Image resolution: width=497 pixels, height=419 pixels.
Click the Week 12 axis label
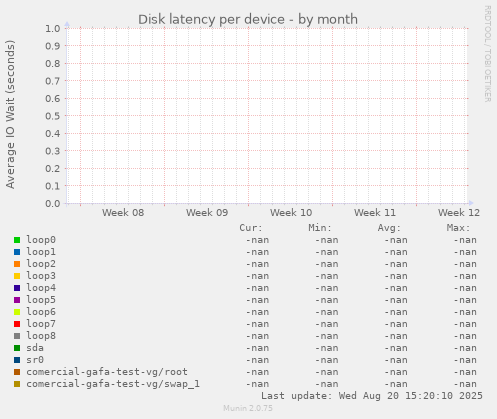tap(459, 213)
